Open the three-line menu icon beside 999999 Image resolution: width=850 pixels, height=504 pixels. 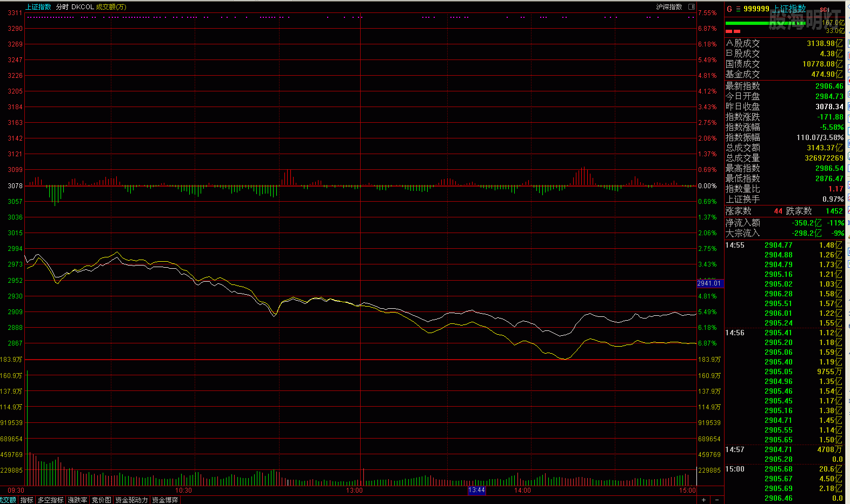coord(738,9)
